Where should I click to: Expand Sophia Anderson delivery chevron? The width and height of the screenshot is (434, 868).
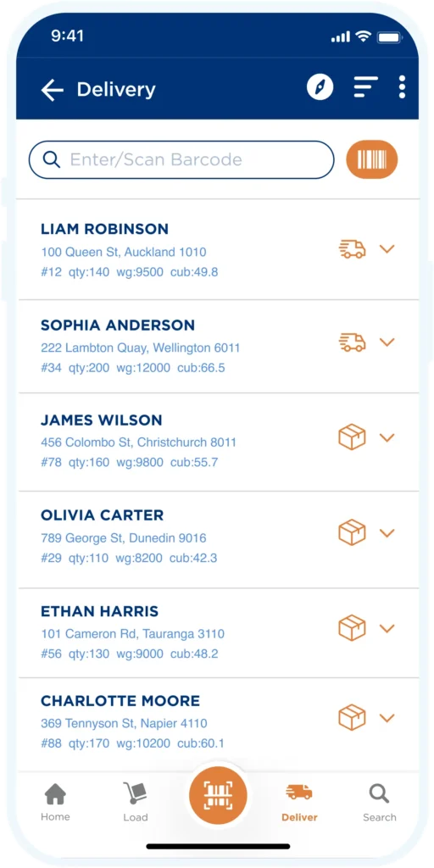point(387,342)
